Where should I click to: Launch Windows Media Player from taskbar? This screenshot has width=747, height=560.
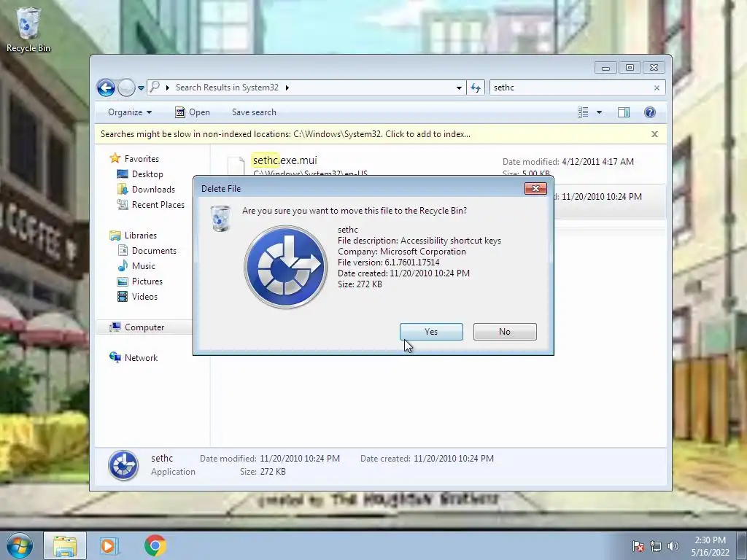[x=109, y=545]
